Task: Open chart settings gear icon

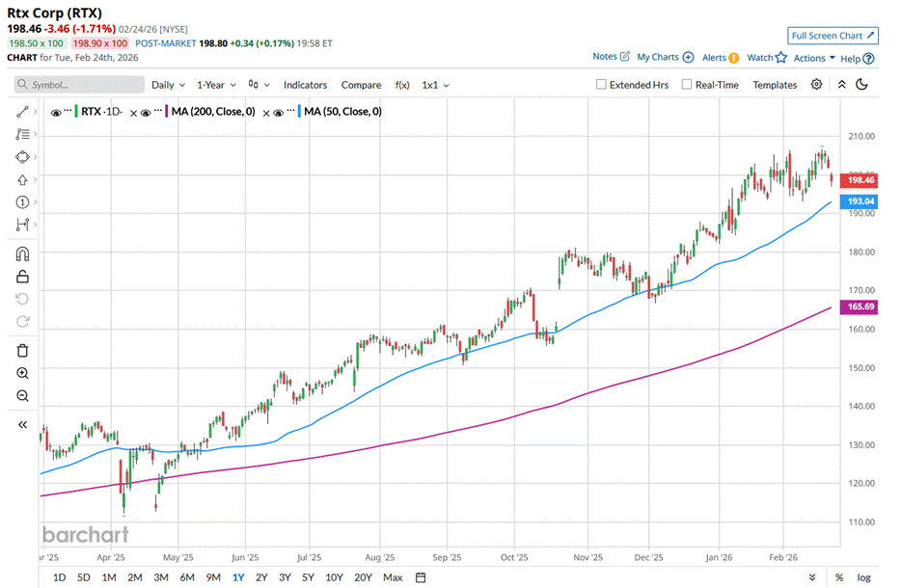Action: click(x=816, y=85)
